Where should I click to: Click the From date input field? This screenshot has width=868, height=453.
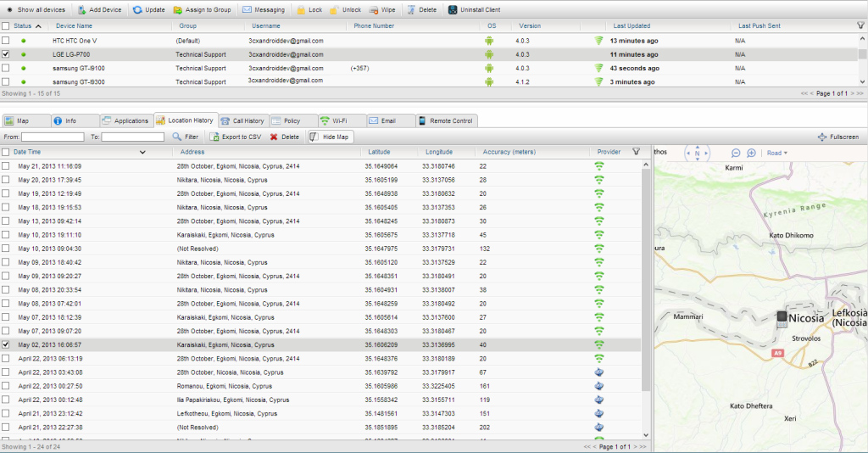53,137
